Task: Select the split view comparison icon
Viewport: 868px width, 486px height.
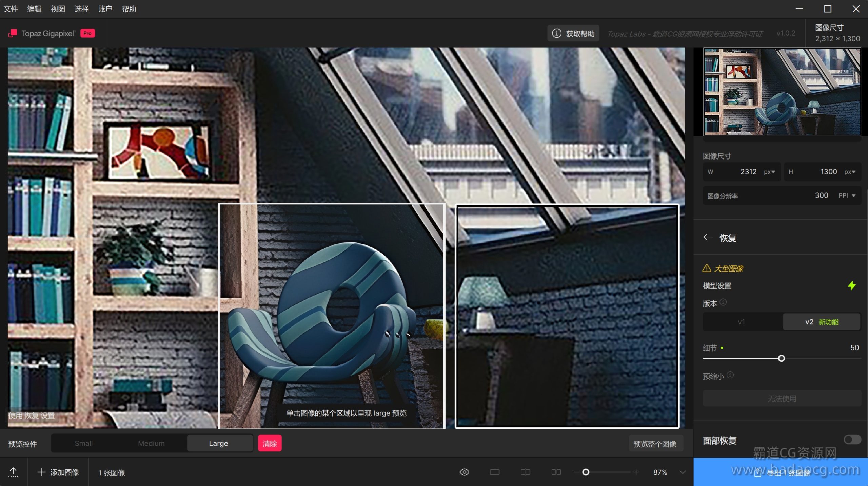Action: [525, 472]
